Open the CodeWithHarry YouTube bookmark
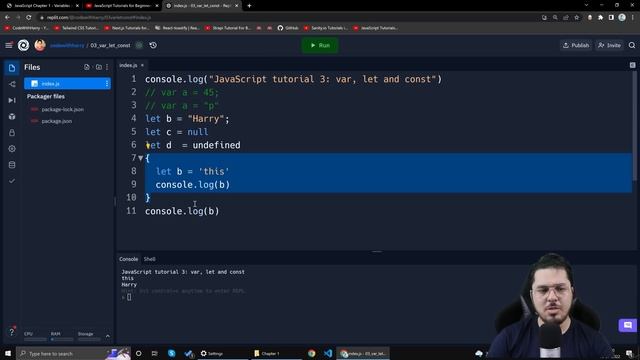 pyautogui.click(x=26, y=28)
